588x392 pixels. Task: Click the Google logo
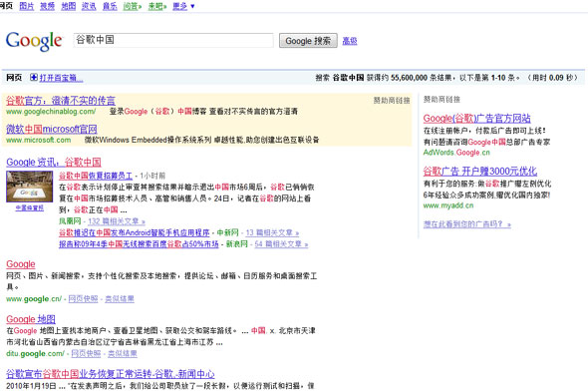tap(34, 41)
